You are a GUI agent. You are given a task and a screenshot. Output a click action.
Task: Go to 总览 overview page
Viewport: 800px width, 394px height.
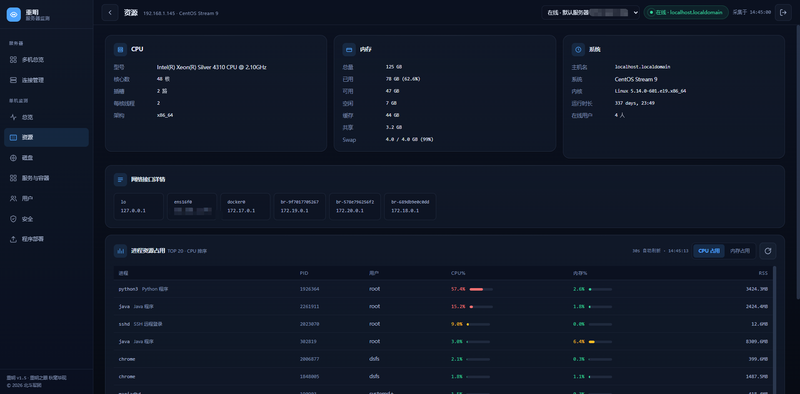pos(46,117)
